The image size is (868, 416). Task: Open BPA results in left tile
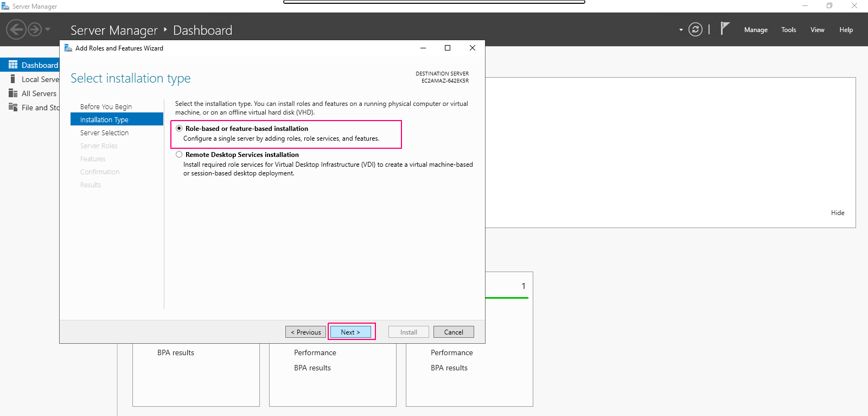[x=176, y=353]
